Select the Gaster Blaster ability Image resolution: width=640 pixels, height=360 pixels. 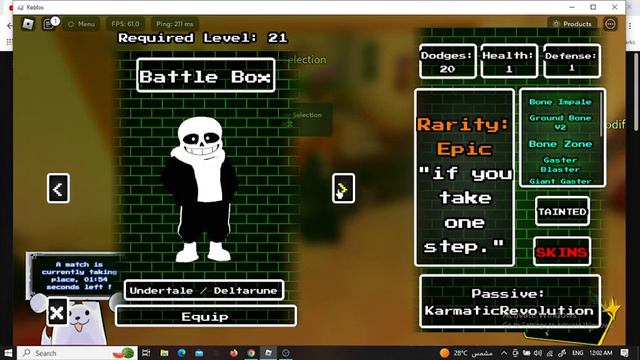point(560,165)
